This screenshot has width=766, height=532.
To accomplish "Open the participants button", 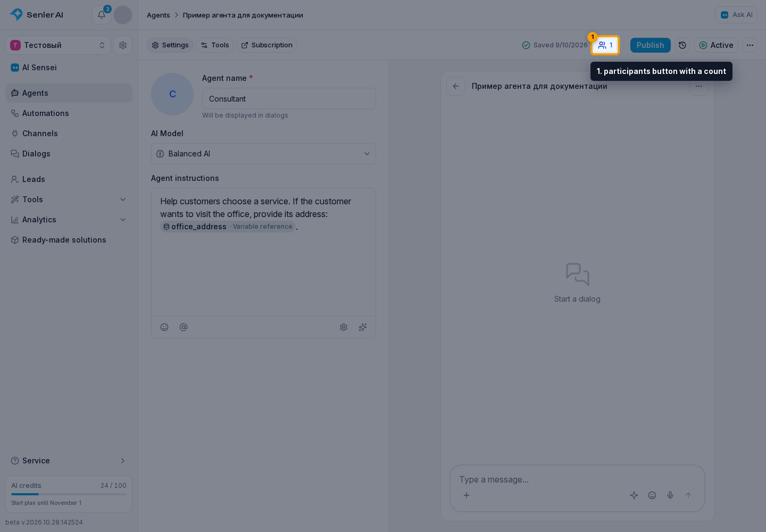I will click(x=605, y=45).
